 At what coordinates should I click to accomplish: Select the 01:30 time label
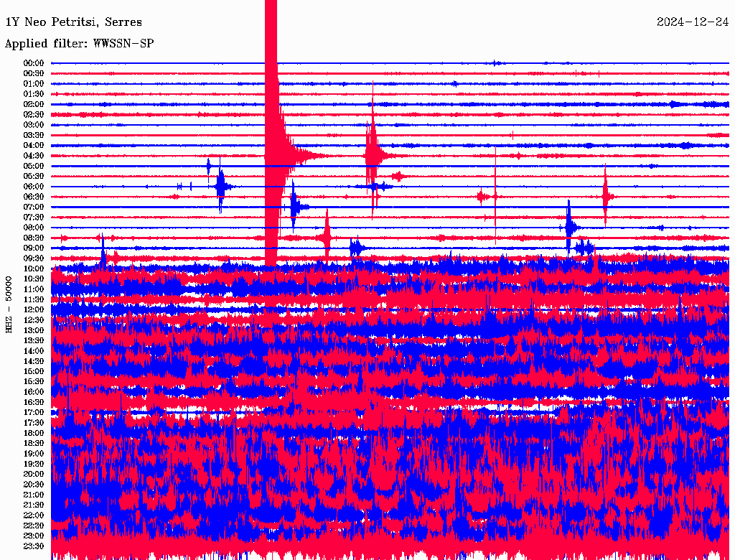tap(34, 94)
